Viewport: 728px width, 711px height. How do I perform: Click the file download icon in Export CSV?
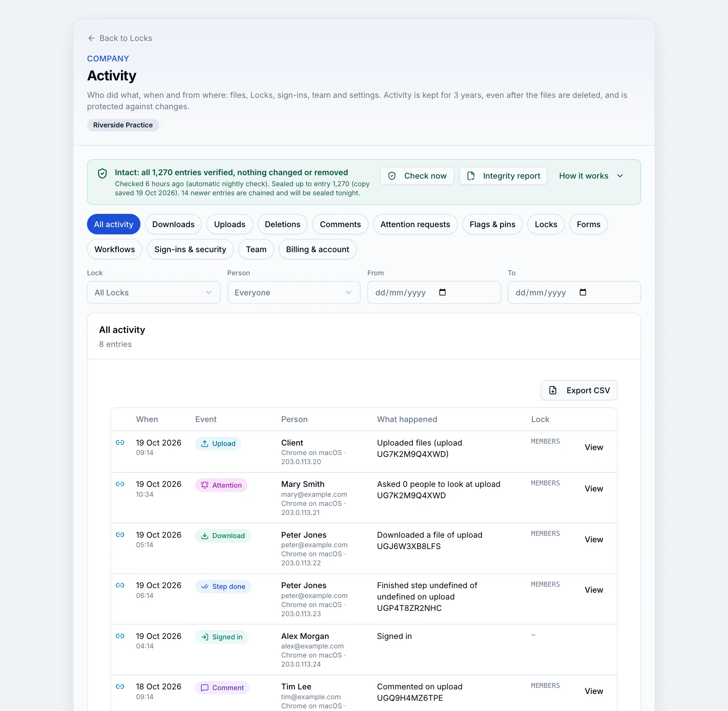pyautogui.click(x=553, y=390)
